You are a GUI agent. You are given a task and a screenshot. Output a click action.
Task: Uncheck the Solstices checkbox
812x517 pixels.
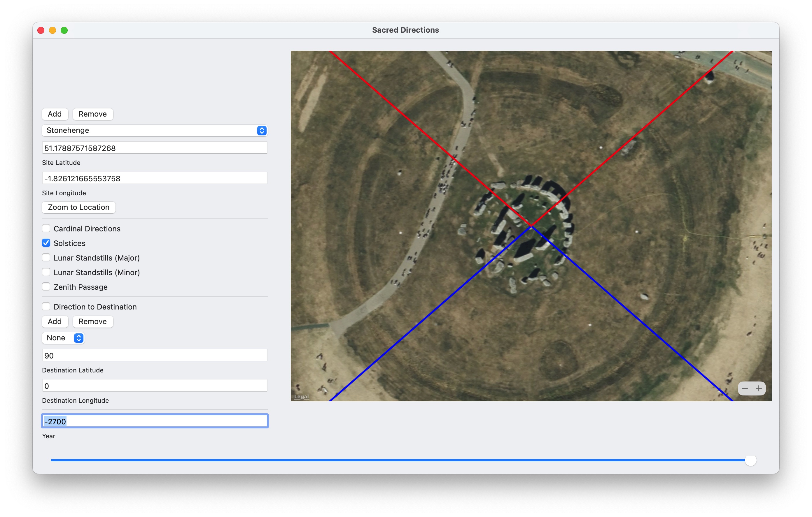46,243
